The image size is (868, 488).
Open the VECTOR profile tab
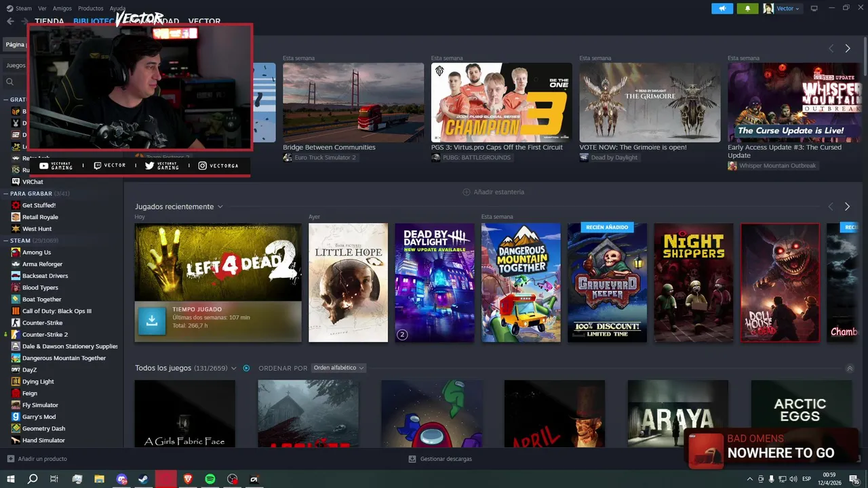(204, 21)
